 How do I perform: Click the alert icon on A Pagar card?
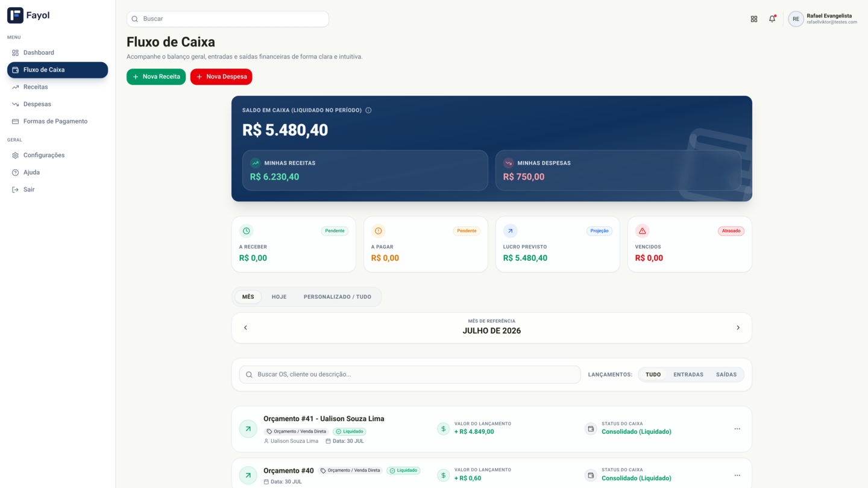click(x=378, y=231)
